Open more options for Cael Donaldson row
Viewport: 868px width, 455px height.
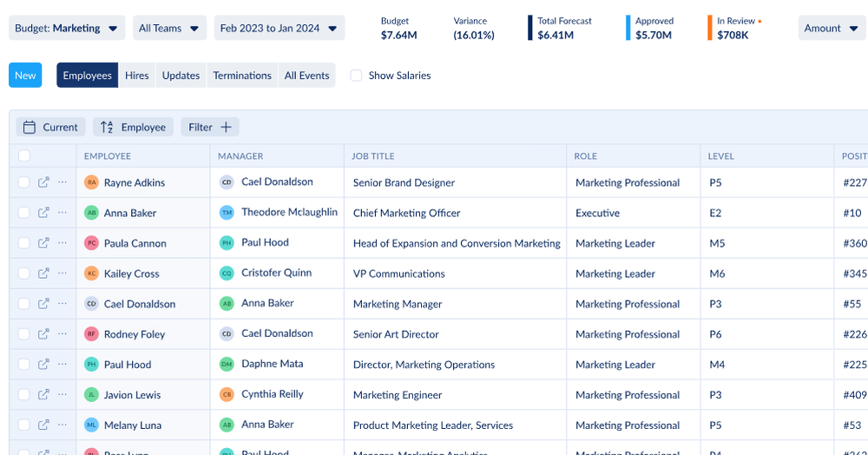(x=62, y=303)
